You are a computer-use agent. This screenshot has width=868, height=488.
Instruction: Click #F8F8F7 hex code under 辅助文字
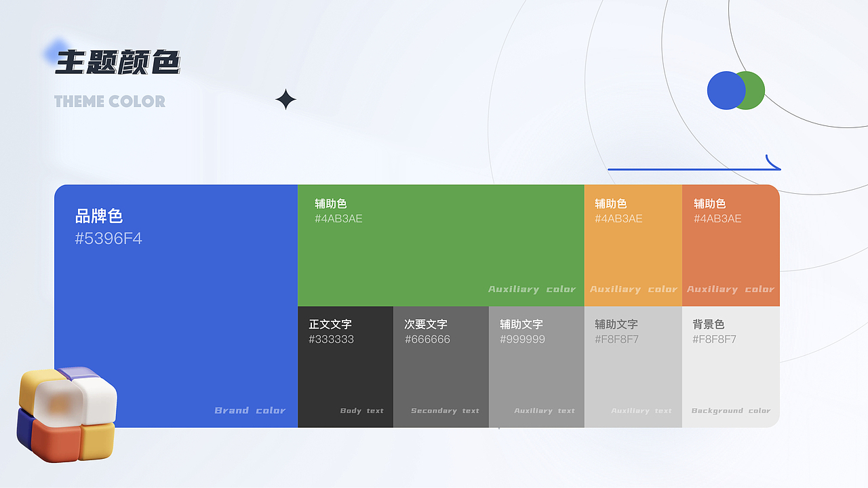pyautogui.click(x=616, y=340)
